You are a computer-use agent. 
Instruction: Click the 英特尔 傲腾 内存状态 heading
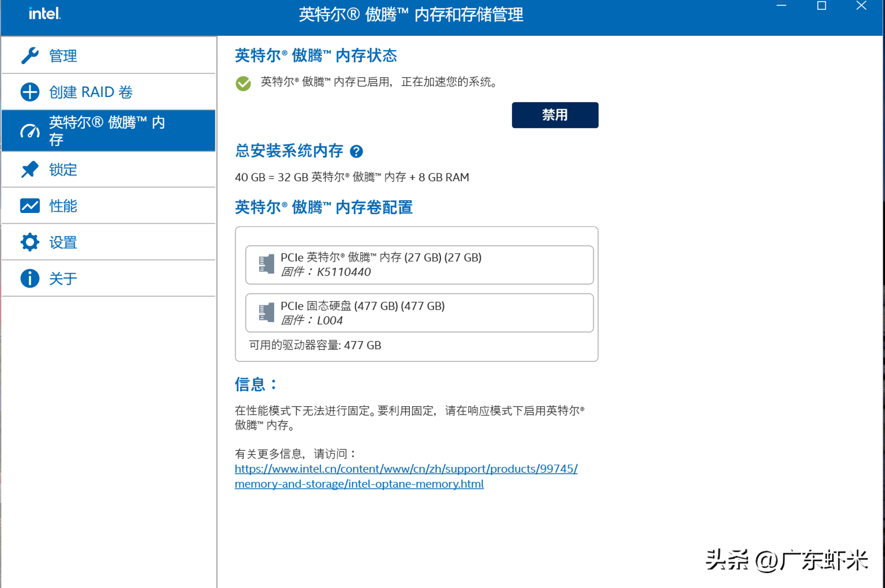[x=315, y=56]
